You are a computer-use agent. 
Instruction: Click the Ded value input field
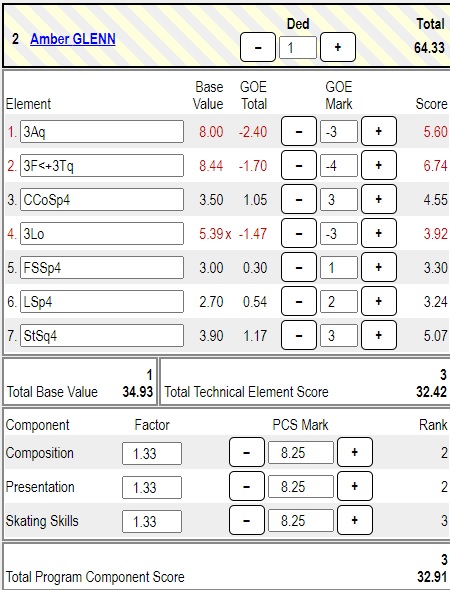click(298, 48)
